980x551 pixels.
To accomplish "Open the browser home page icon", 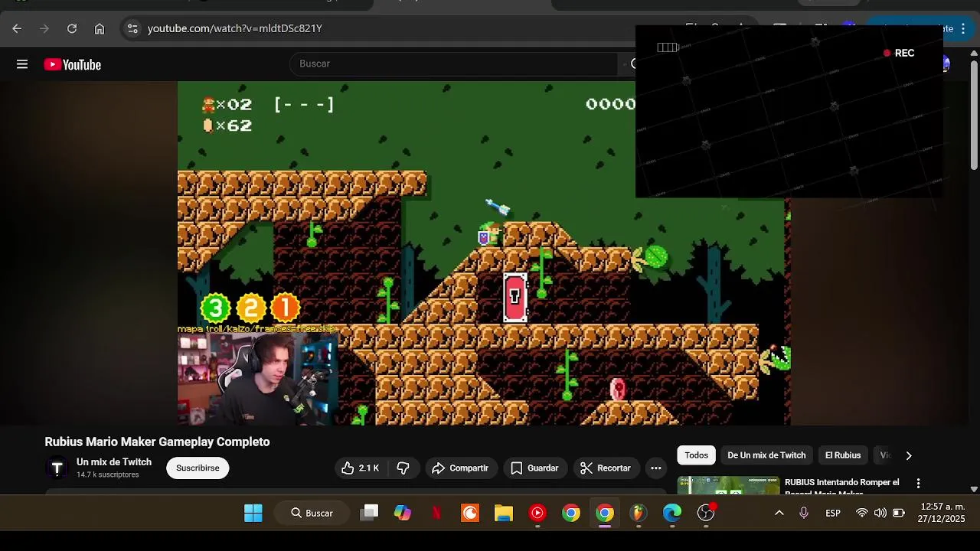I will [100, 28].
